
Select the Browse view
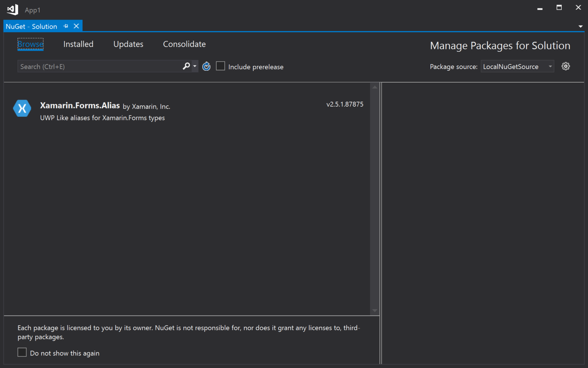(x=30, y=44)
